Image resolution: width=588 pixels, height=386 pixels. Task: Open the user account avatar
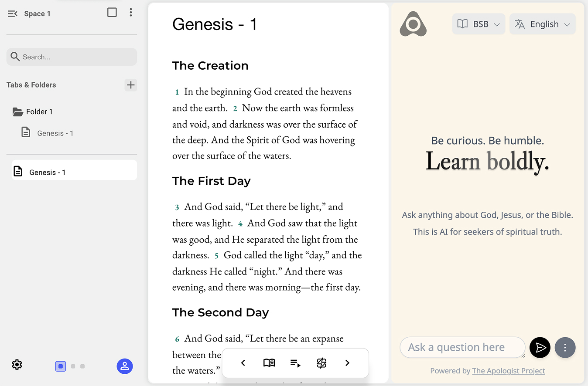[x=125, y=366]
